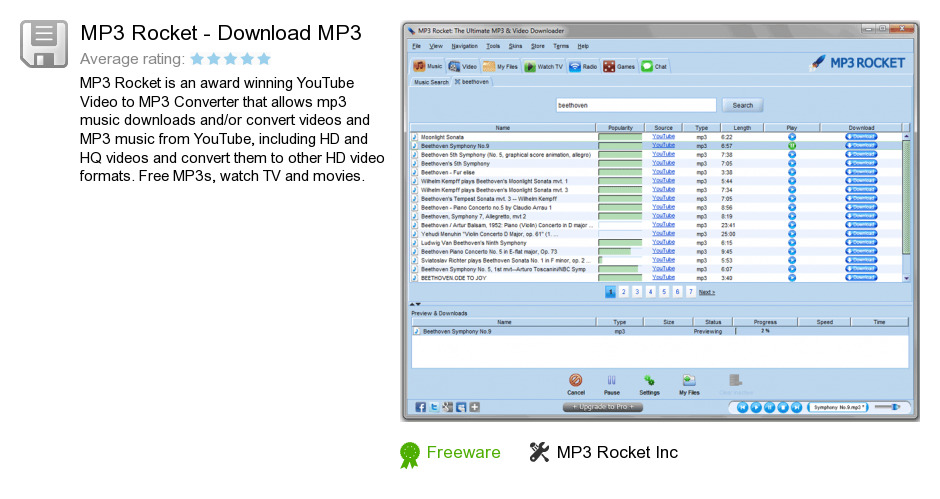Skip to next track in player
This screenshot has width=940, height=499.
pos(796,407)
